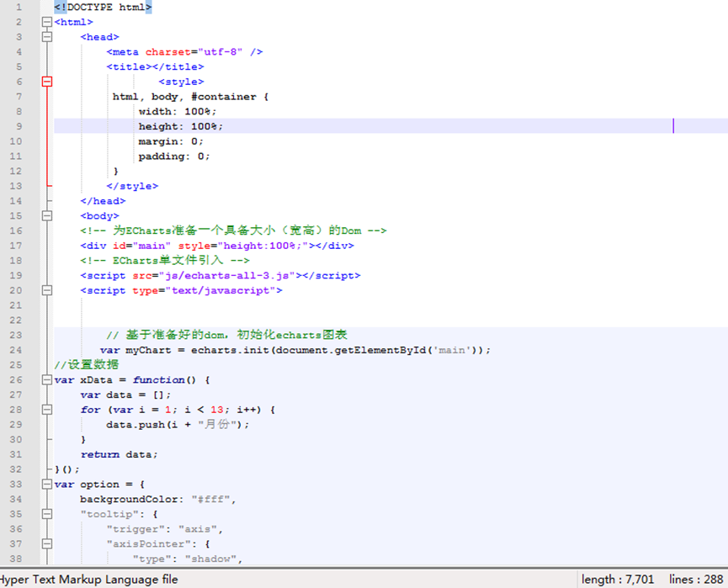This screenshot has width=728, height=588.
Task: Collapse the for loop fold on line 28
Action: pos(47,410)
